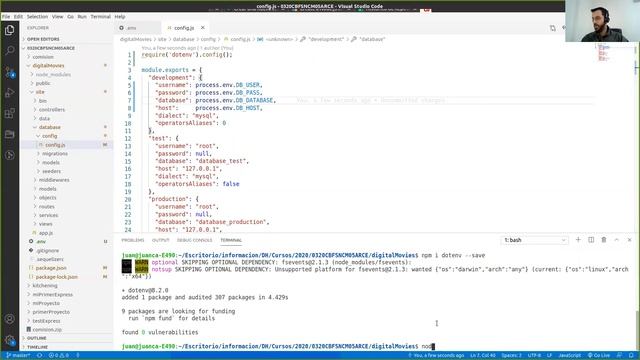
Task: Switch to the .env editor tab
Action: pyautogui.click(x=138, y=28)
